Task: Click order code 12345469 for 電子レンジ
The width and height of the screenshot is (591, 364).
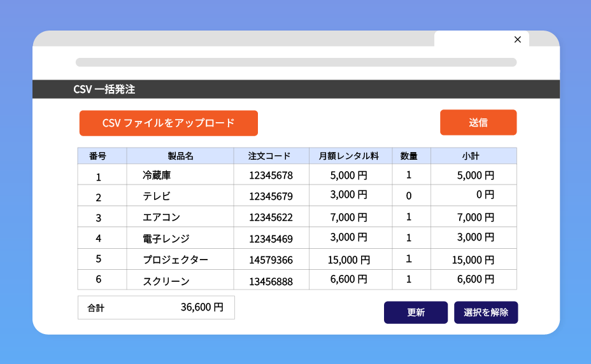Action: tap(271, 239)
